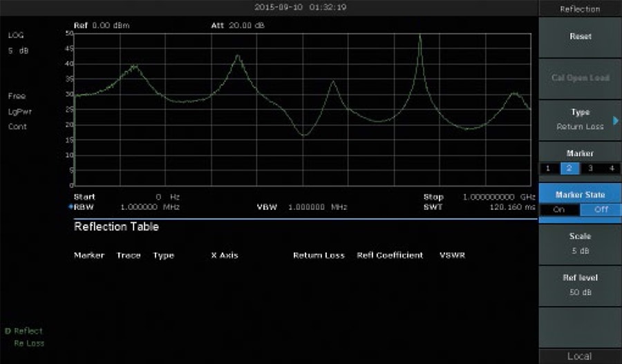Click the SWT 120.160 ms value

(x=513, y=207)
